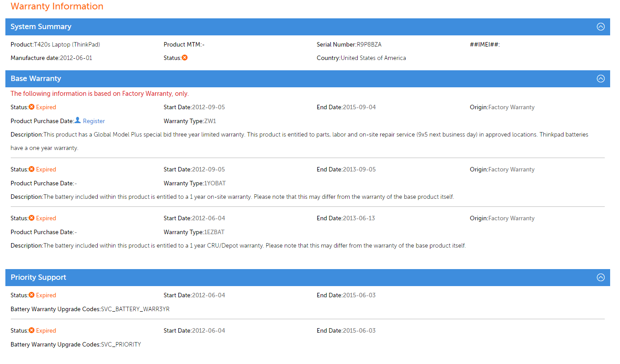Collapse the Base Warranty section chevron
Screen dimensions: 620x364
coord(601,78)
